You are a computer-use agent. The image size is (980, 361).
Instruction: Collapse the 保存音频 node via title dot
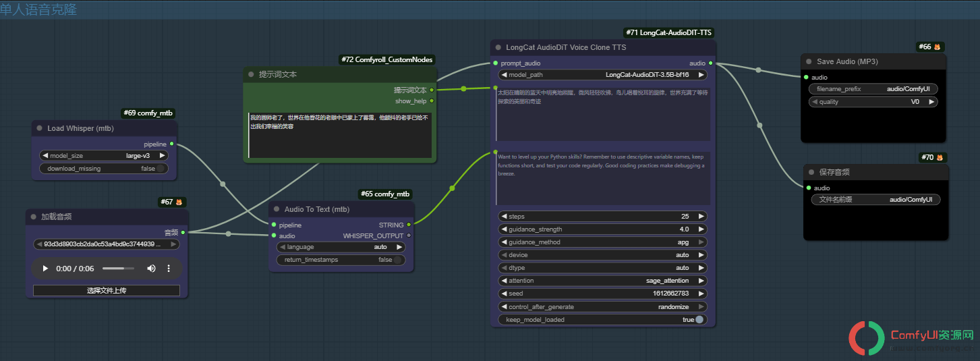[811, 172]
